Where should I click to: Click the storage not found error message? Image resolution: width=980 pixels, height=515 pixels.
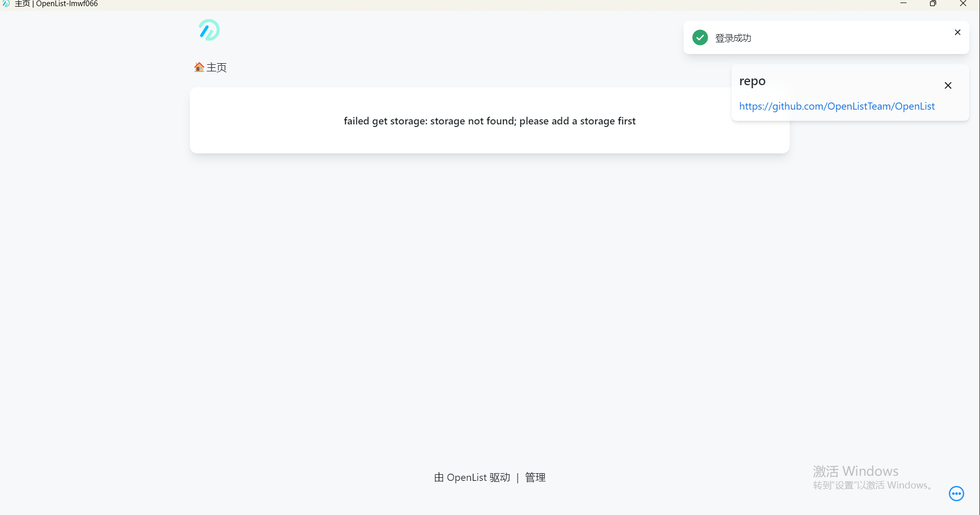click(x=490, y=121)
